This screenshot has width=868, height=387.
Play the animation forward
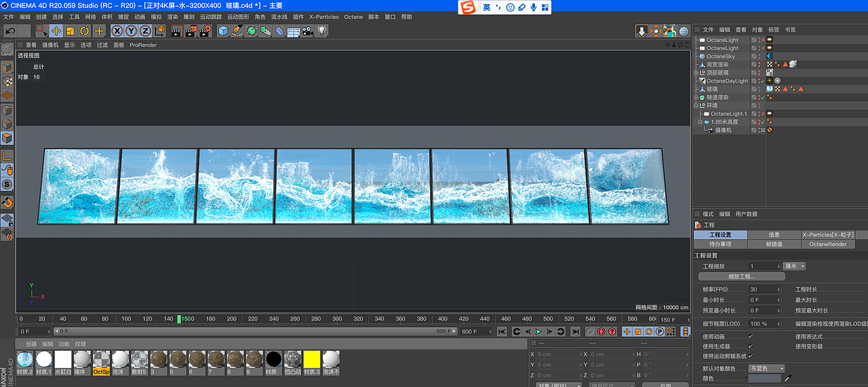pos(538,331)
